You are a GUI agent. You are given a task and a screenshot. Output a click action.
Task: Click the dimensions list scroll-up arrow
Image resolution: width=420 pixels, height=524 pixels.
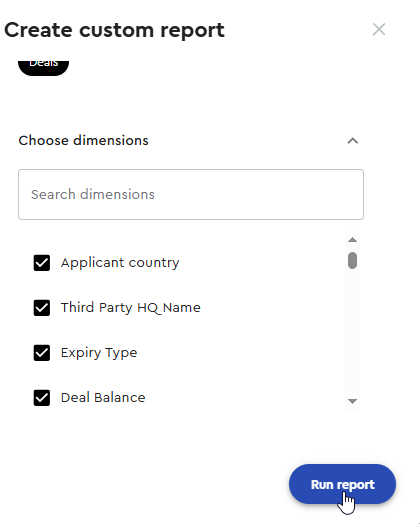tap(353, 240)
